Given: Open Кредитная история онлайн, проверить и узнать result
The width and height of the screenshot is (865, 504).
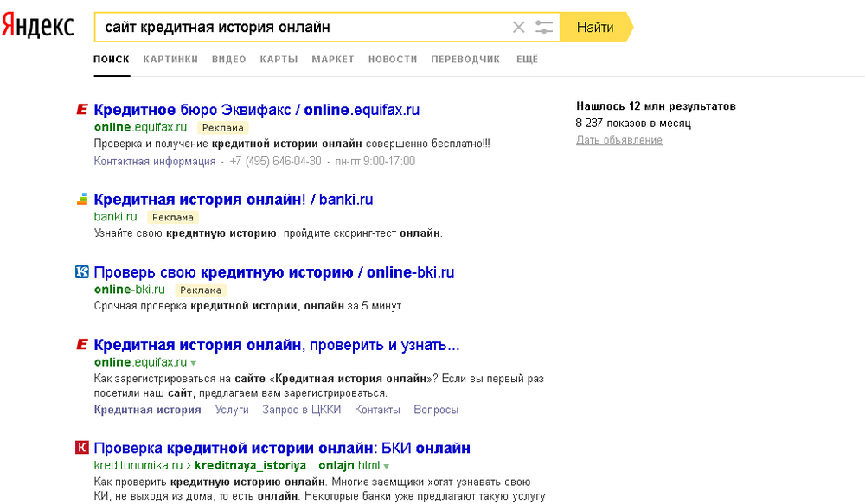Looking at the screenshot, I should click(x=277, y=345).
